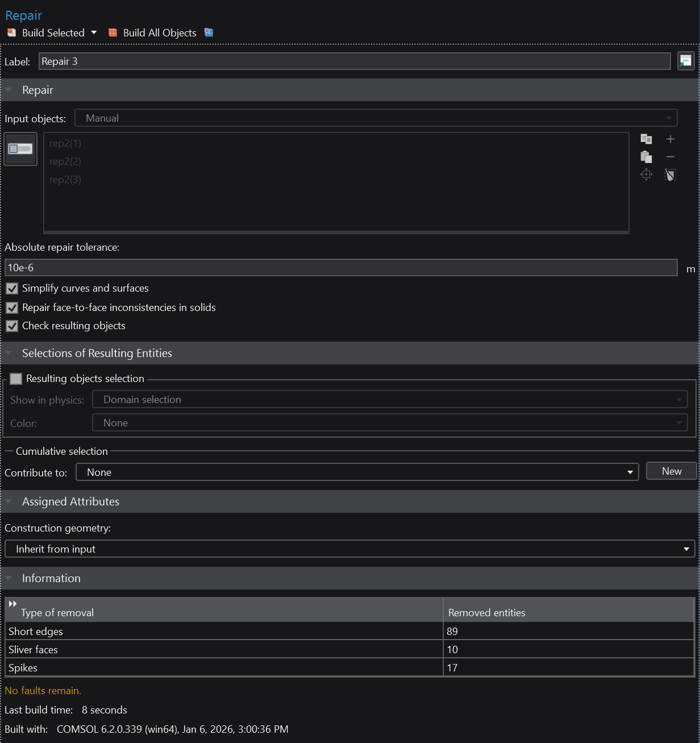The height and width of the screenshot is (743, 700).
Task: Click the Zoom to Selection icon
Action: pyautogui.click(x=646, y=175)
